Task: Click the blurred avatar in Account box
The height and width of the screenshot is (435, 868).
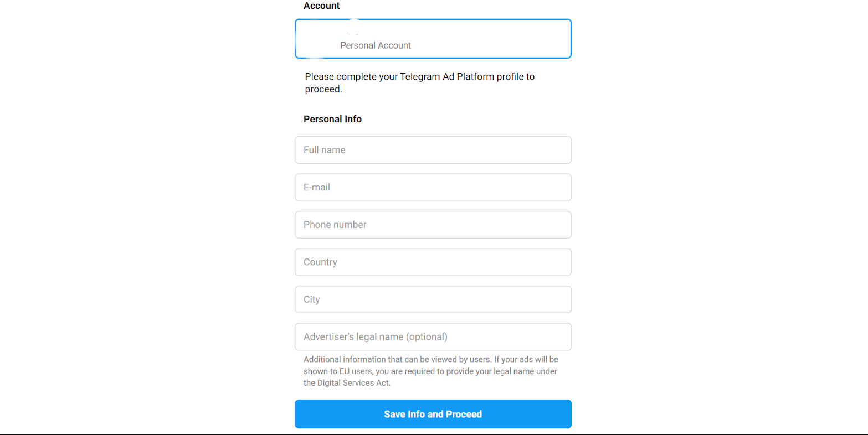Action: [x=318, y=39]
